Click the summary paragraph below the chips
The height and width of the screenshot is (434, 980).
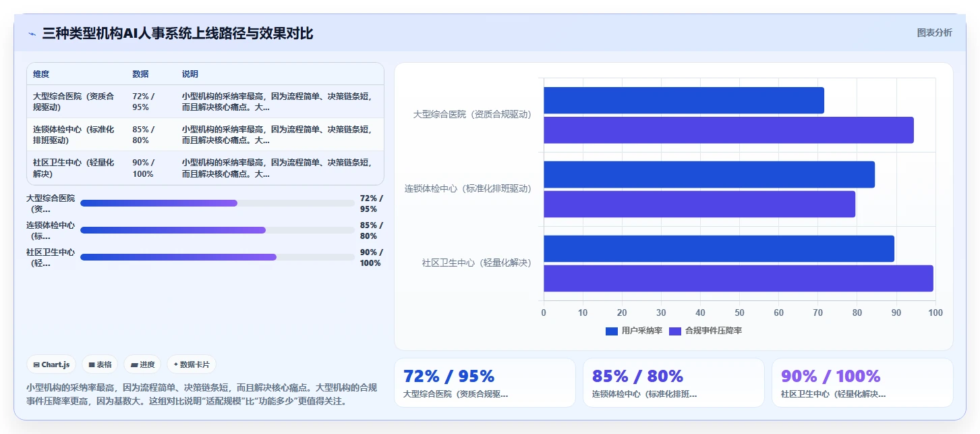[x=202, y=394]
